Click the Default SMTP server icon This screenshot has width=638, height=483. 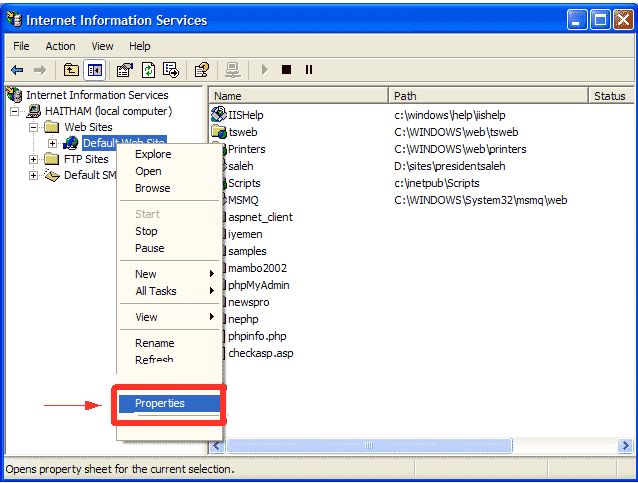[x=52, y=175]
